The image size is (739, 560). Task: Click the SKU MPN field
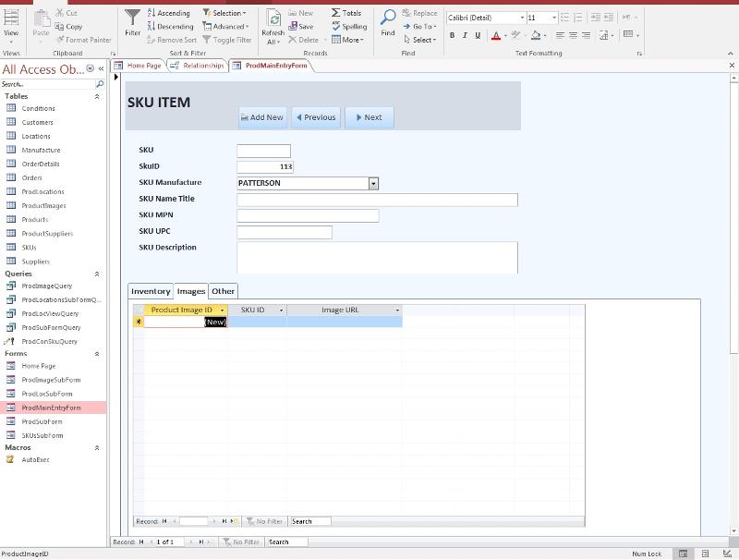click(x=308, y=216)
